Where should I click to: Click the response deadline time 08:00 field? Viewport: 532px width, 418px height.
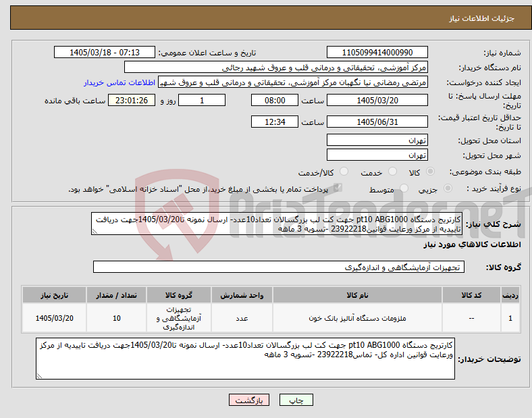tap(275, 100)
